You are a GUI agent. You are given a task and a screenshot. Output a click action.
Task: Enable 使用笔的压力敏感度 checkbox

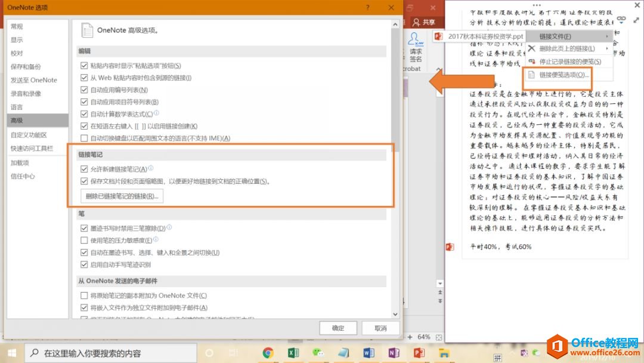click(84, 240)
